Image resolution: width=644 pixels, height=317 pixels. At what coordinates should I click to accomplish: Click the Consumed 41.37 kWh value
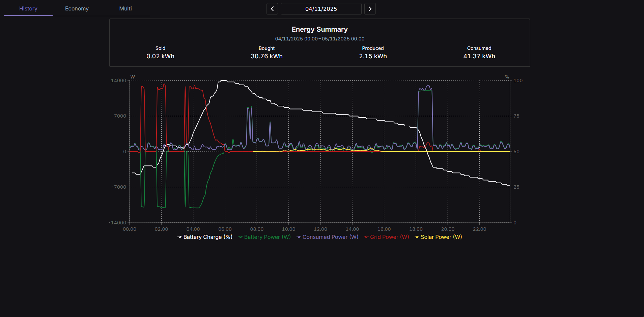pyautogui.click(x=479, y=56)
